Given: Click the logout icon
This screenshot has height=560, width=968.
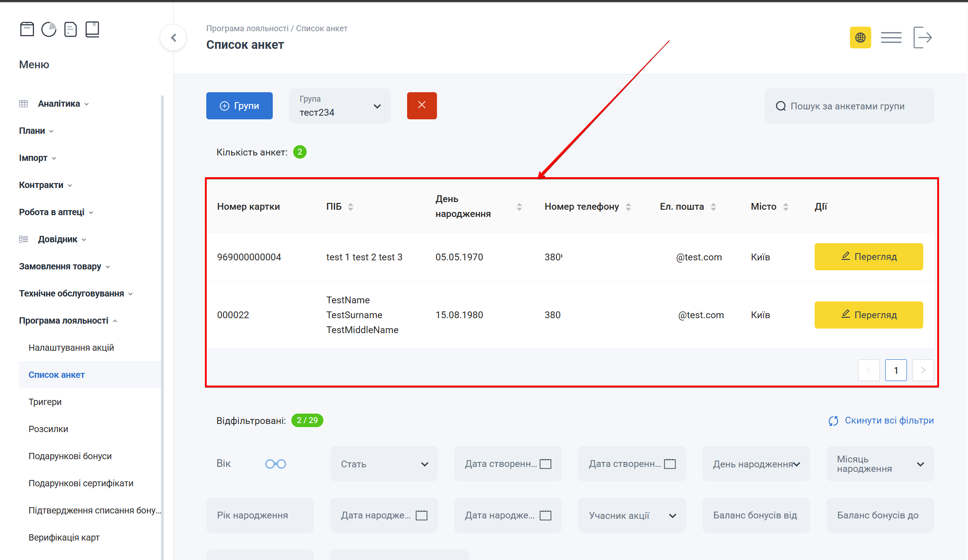Looking at the screenshot, I should [x=922, y=38].
